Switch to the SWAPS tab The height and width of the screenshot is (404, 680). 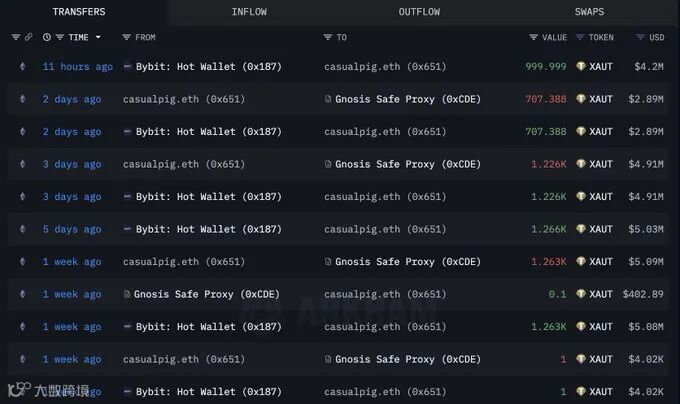pyautogui.click(x=589, y=12)
